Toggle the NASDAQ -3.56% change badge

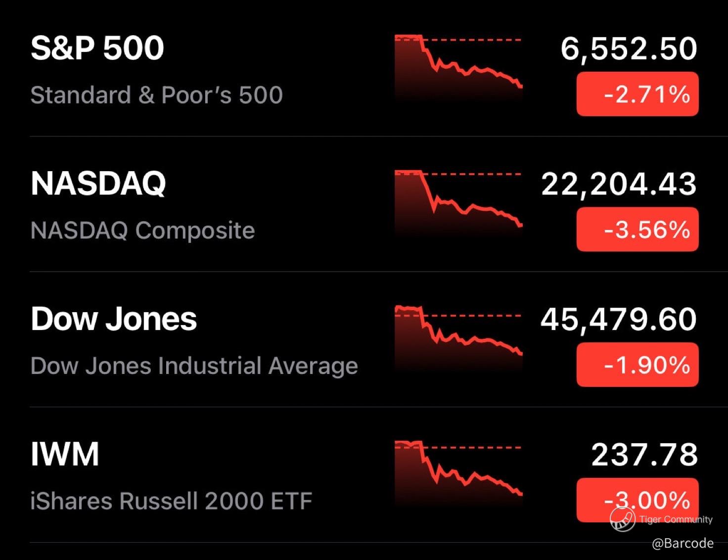click(x=637, y=230)
